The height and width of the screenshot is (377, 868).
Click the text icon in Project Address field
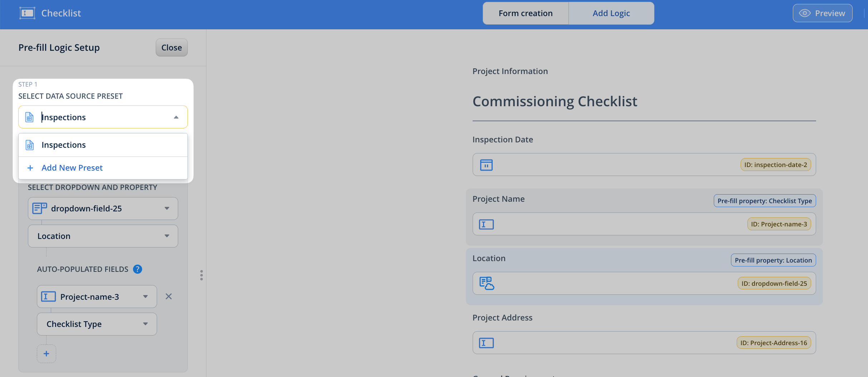click(486, 343)
